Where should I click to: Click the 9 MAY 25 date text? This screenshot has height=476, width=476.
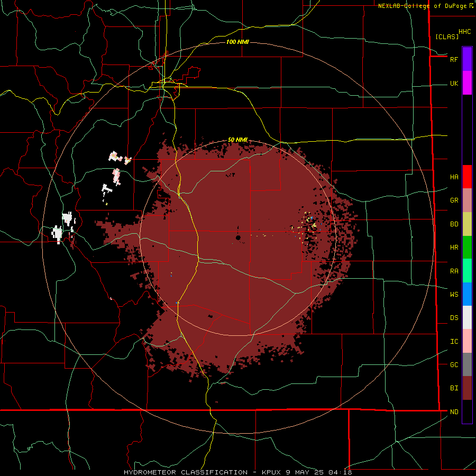click(x=305, y=472)
